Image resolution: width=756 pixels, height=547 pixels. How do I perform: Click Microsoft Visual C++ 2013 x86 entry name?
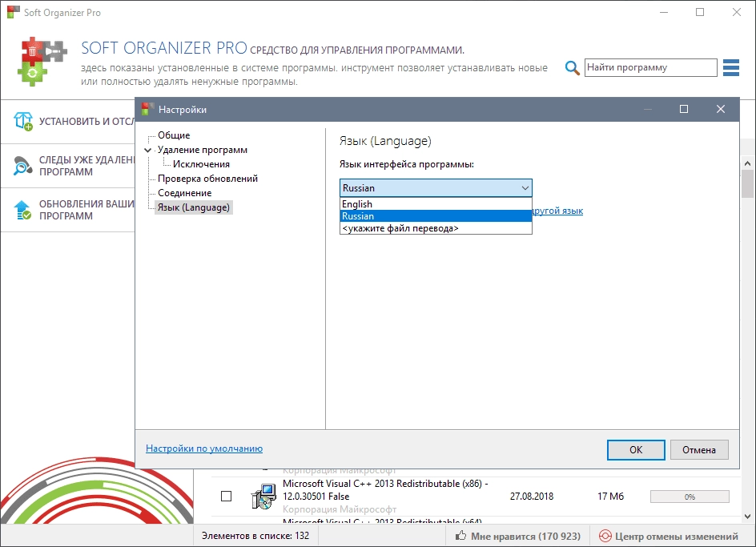point(385,489)
